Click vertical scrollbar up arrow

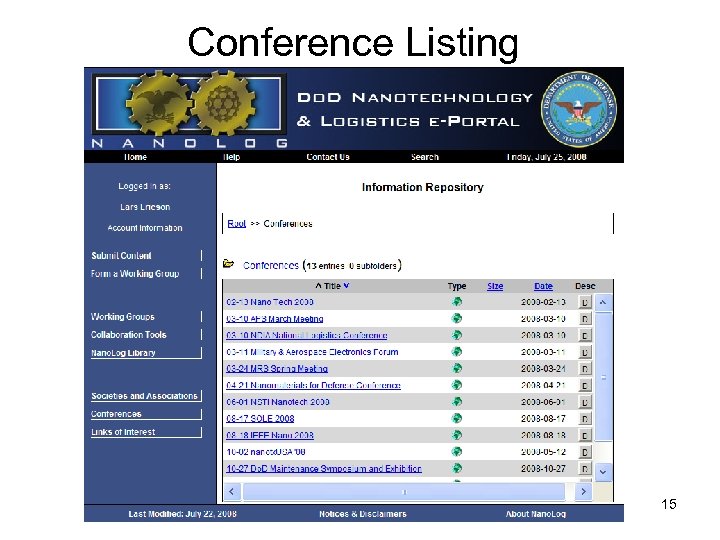(603, 303)
